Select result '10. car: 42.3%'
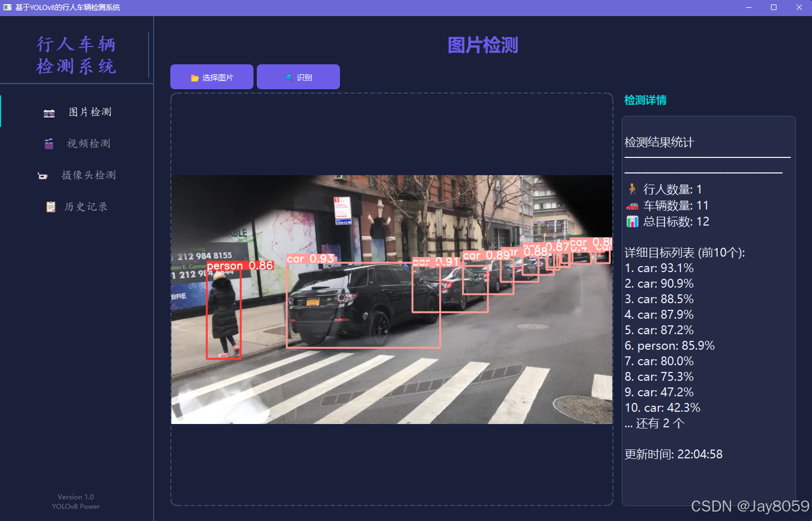Screen dimensions: 812x521 click(x=662, y=408)
